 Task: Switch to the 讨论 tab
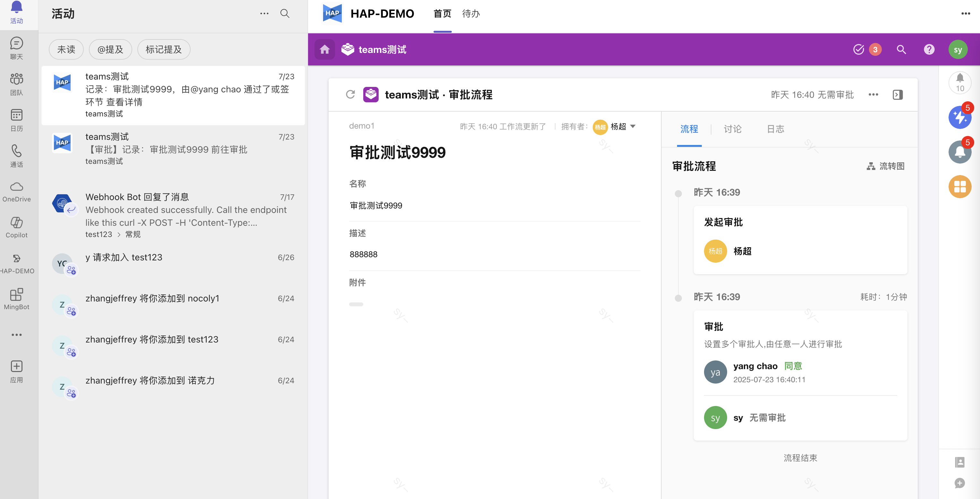(732, 129)
